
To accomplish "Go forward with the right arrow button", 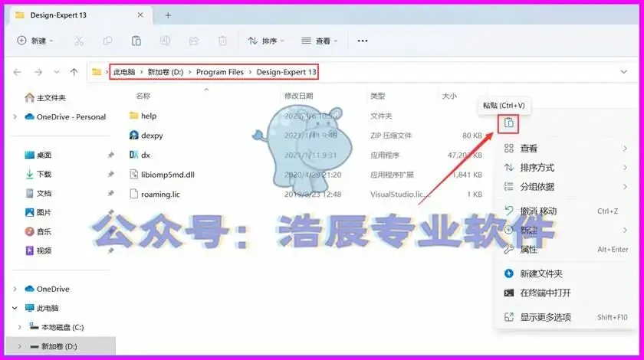I will tap(38, 72).
